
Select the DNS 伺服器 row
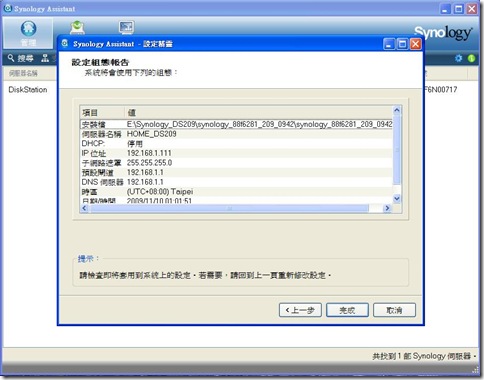coord(236,182)
